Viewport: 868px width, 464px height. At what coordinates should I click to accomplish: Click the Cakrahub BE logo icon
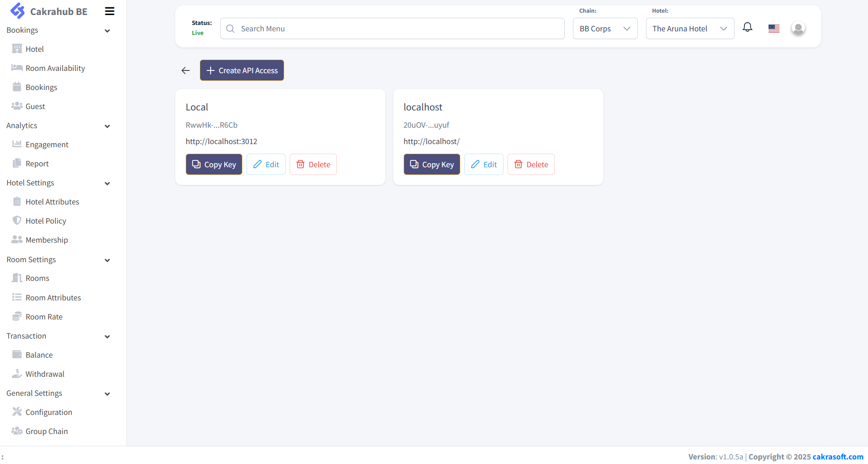[x=17, y=10]
